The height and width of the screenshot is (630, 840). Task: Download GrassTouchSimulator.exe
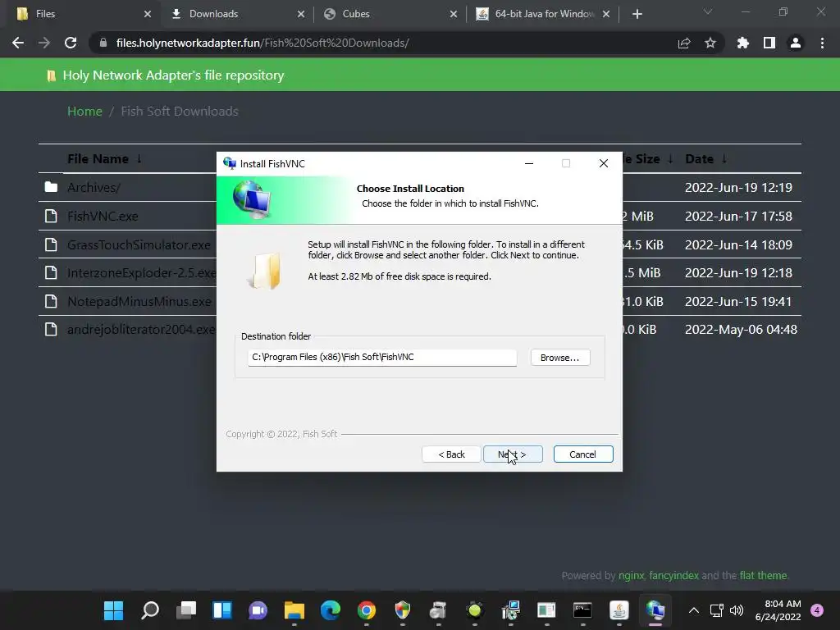(x=139, y=244)
